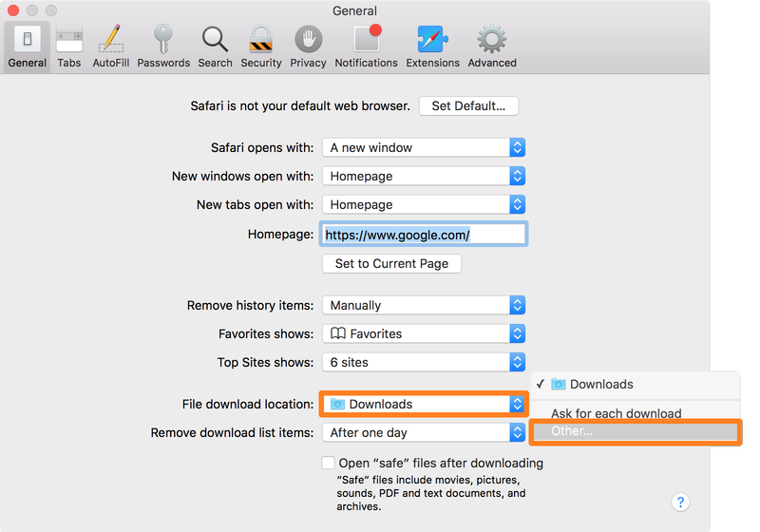Expand the Safari opens with dropdown

coord(424,148)
